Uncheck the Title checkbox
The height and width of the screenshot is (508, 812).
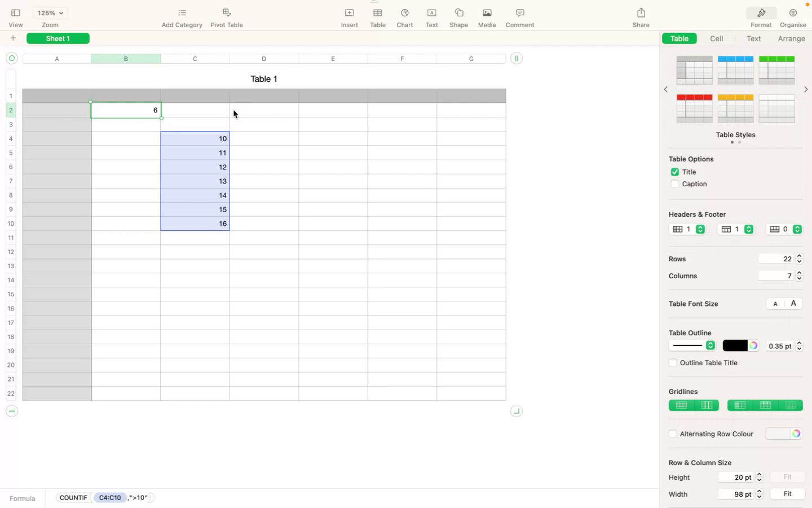[x=675, y=172]
